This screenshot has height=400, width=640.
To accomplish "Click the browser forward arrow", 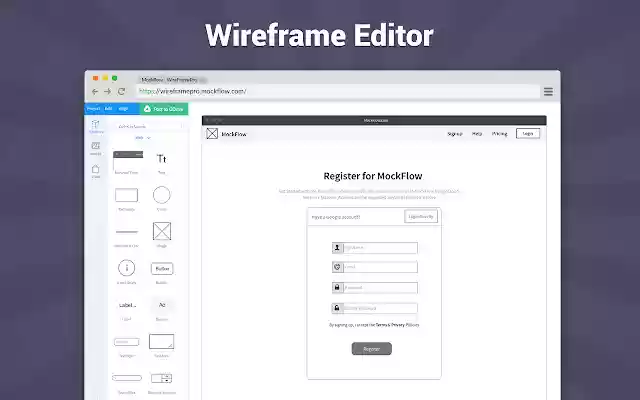I will pos(108,91).
